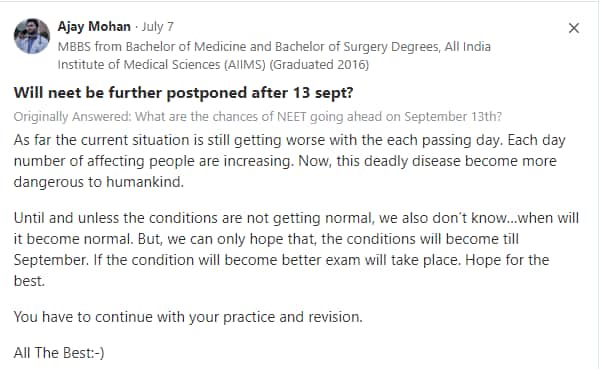599x369 pixels.
Task: Click the "(Graduated 2016)" credential text
Action: coord(319,65)
